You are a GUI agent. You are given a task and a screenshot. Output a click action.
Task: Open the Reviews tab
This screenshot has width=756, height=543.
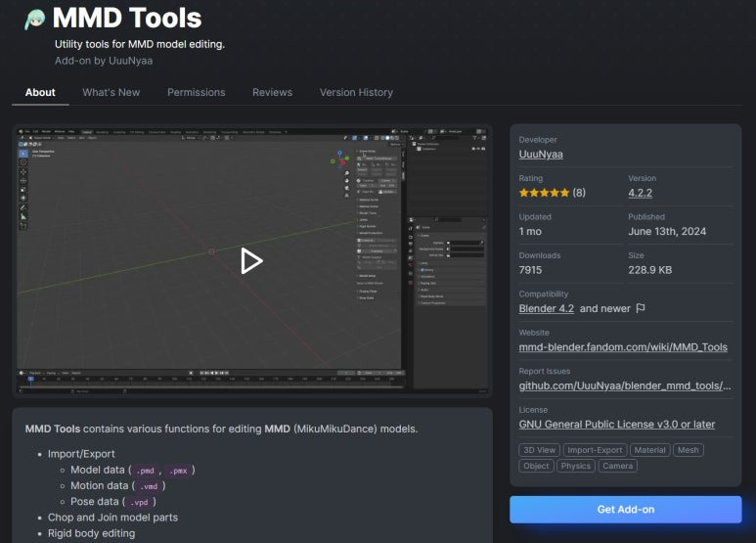point(273,92)
